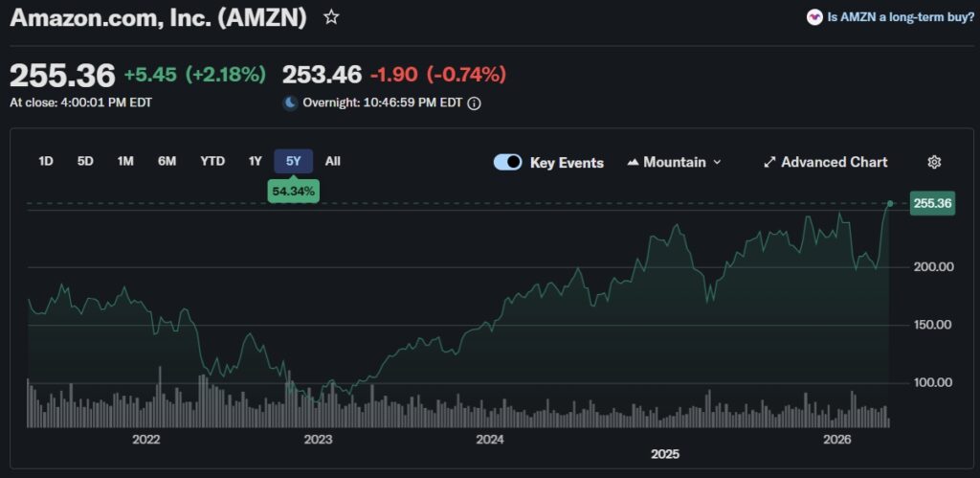Select the 1M chart range

click(125, 161)
